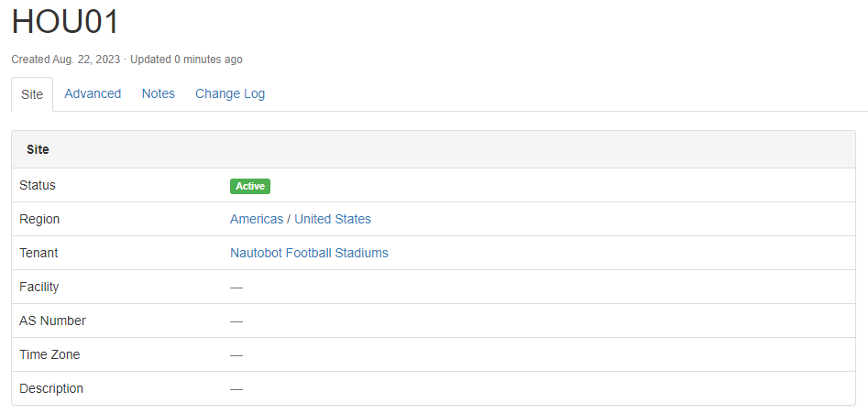Click the HOU01 page title
The width and height of the screenshot is (868, 413).
[66, 23]
